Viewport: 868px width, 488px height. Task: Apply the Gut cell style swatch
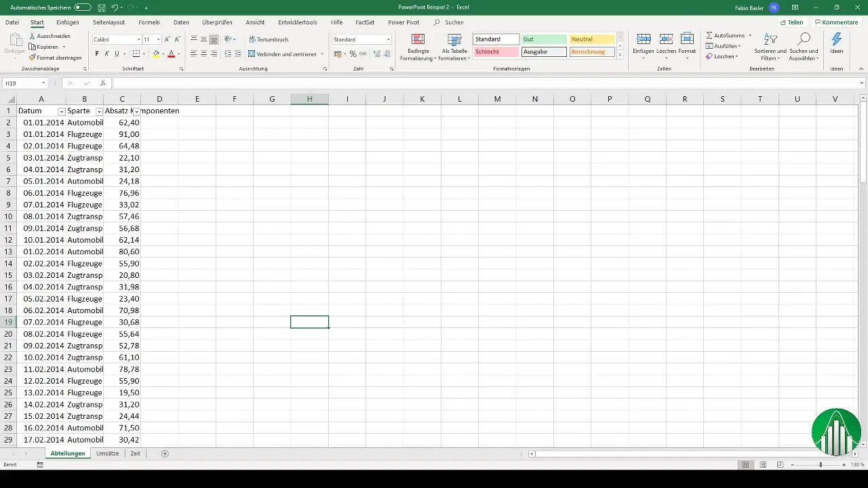544,39
